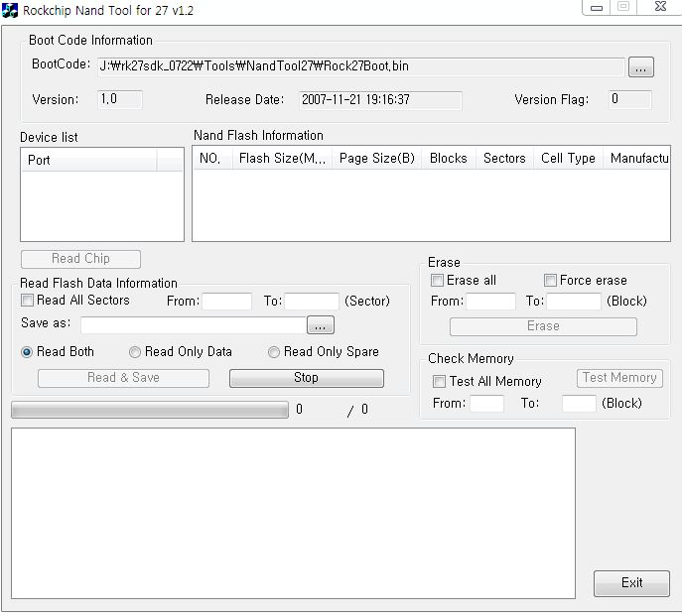Focus the Save as file path field
The height and width of the screenshot is (616, 682).
pyautogui.click(x=193, y=325)
